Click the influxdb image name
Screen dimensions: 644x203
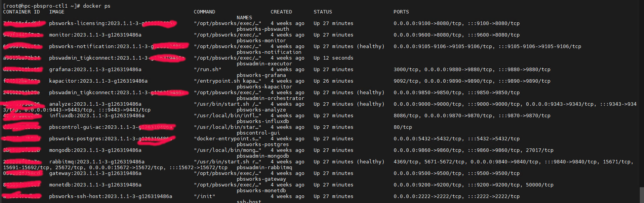(x=97, y=116)
